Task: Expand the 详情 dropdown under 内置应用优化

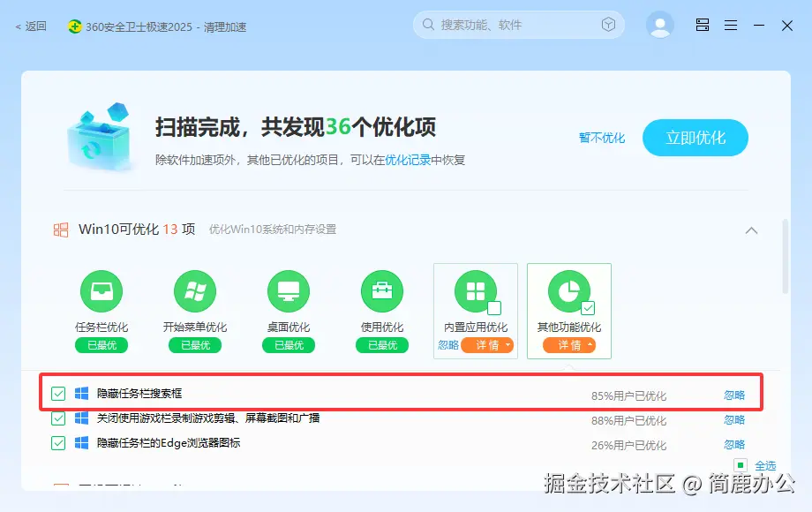Action: 488,345
